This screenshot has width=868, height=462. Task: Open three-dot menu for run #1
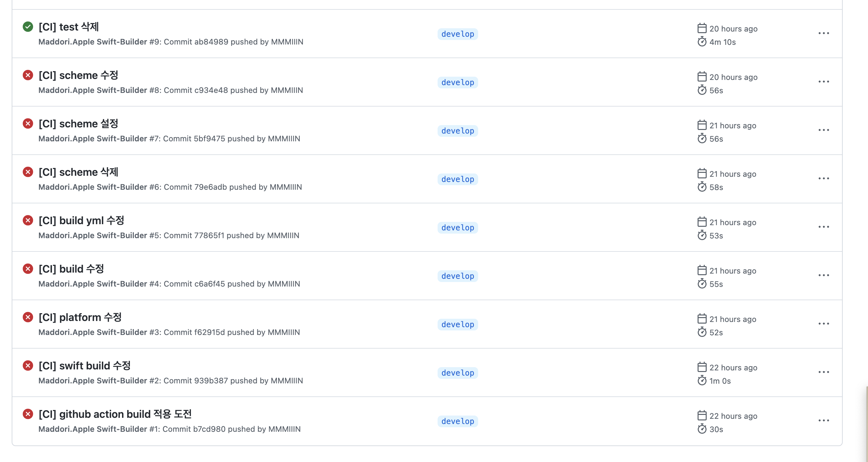pyautogui.click(x=824, y=420)
